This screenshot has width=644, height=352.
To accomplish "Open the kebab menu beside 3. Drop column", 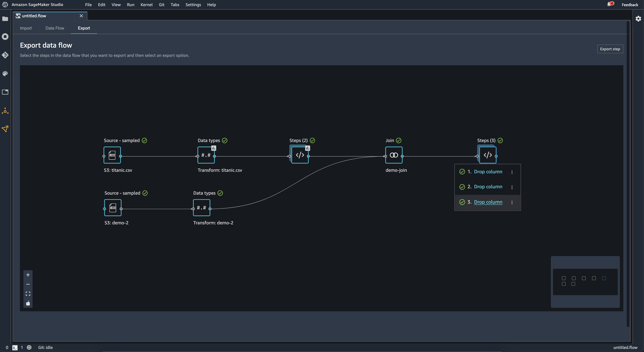I will point(512,202).
